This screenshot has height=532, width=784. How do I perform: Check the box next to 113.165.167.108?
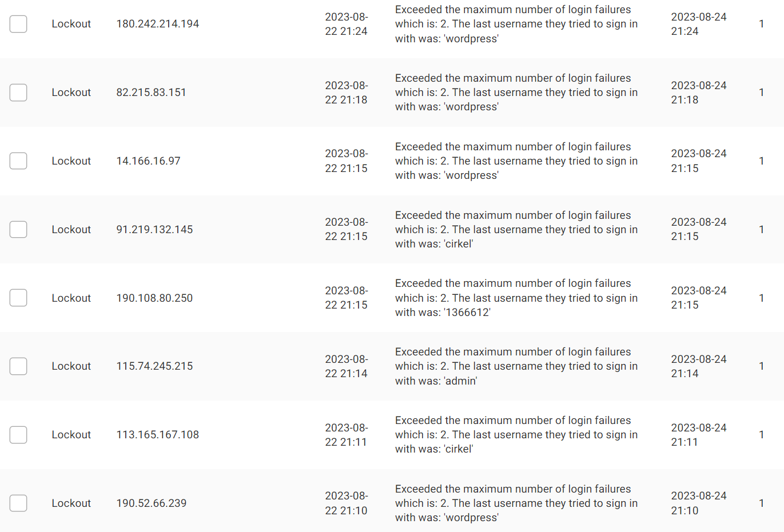pos(18,435)
